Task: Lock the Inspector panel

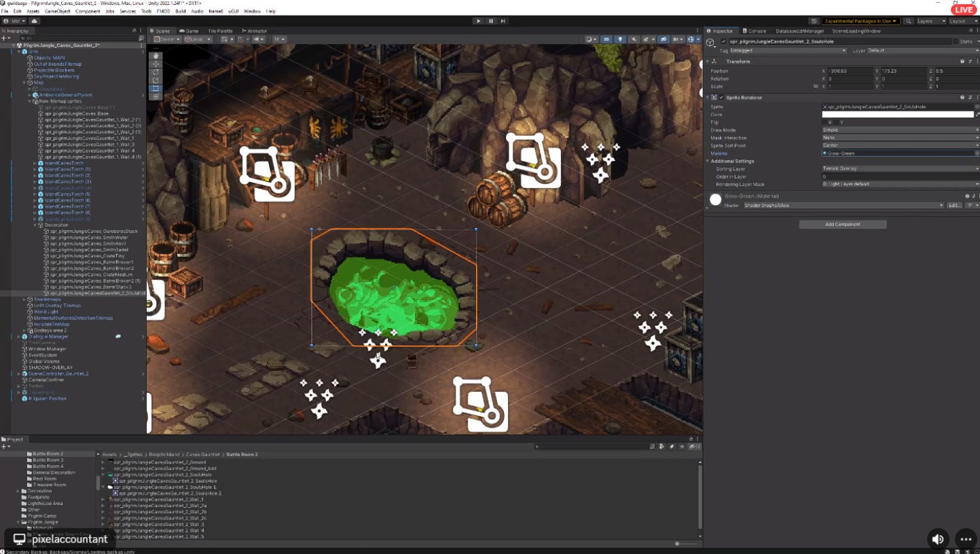Action: coord(970,31)
